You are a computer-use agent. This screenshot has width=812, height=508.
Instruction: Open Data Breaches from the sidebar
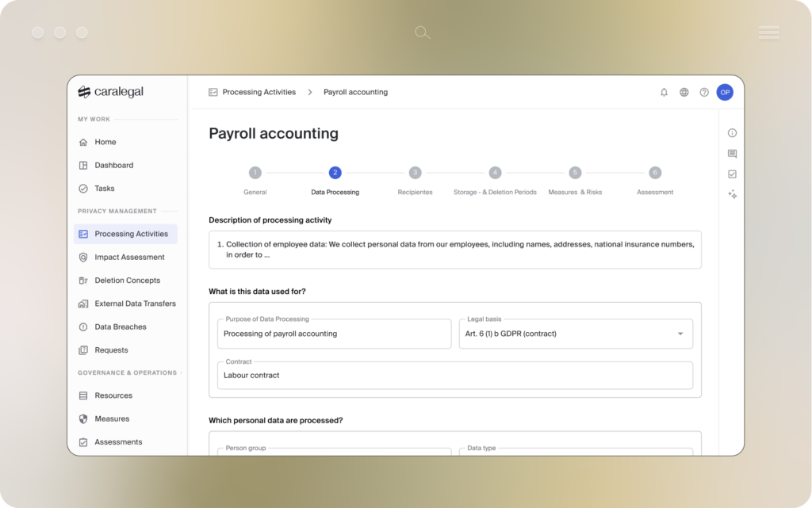click(121, 327)
